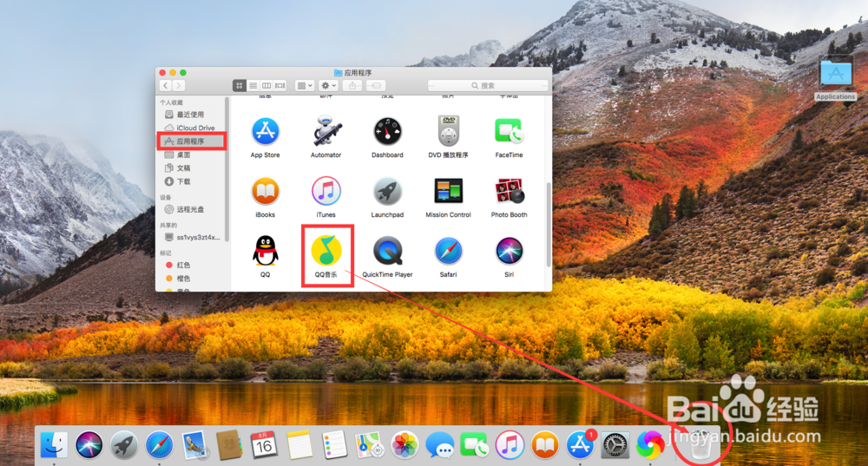This screenshot has height=466, width=868.
Task: Go back in Finder
Action: [x=166, y=85]
